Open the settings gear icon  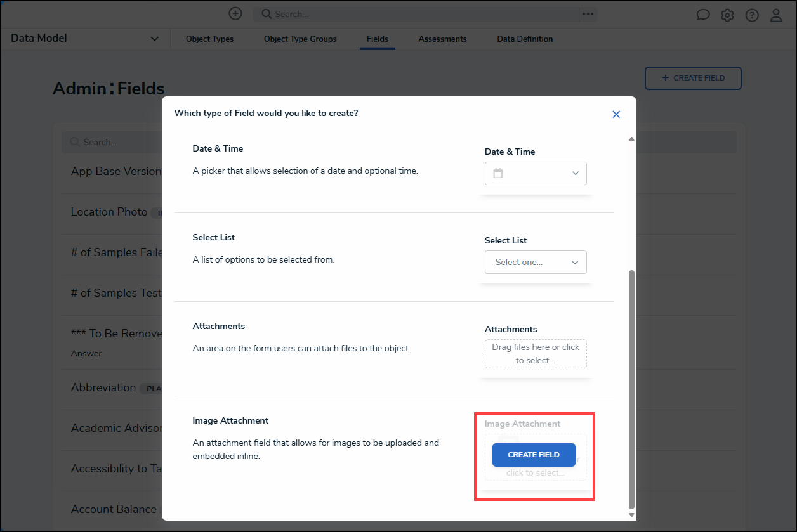click(x=727, y=15)
